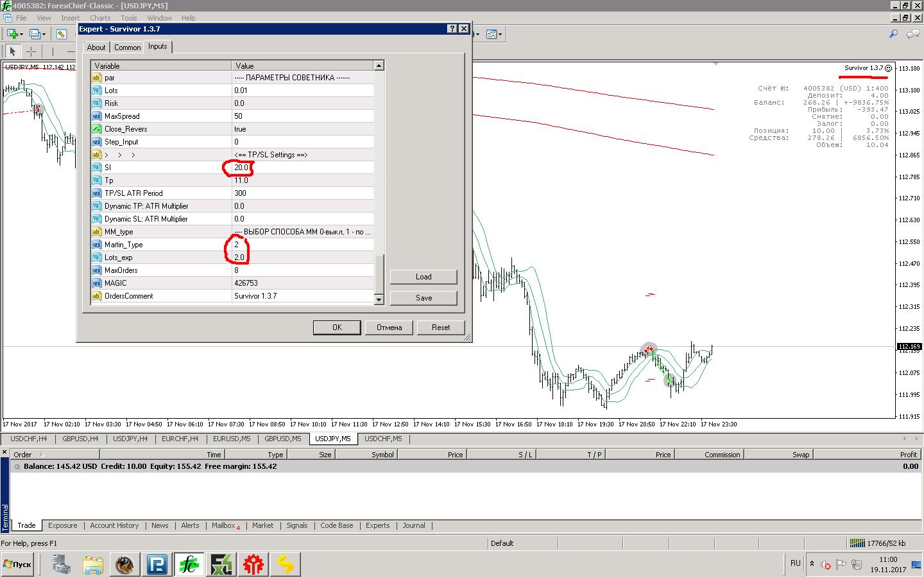Open the New Order toolbar icon
924x578 pixels.
[62, 34]
